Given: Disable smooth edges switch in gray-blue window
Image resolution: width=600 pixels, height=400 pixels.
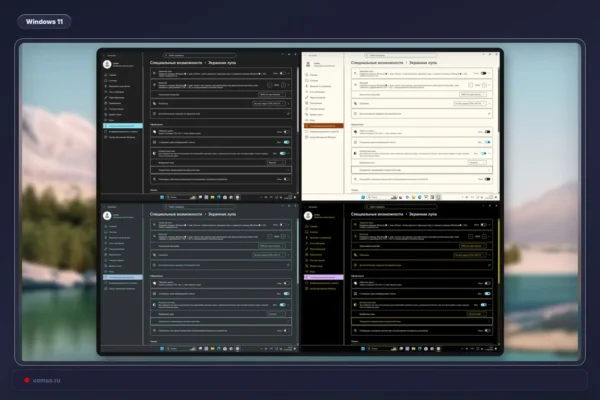Looking at the screenshot, I should [286, 294].
